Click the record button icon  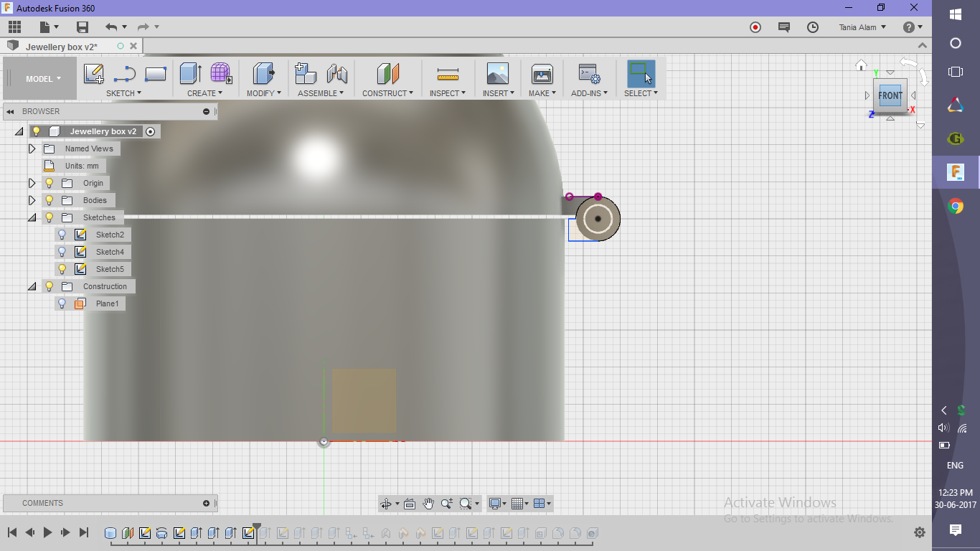pos(755,27)
